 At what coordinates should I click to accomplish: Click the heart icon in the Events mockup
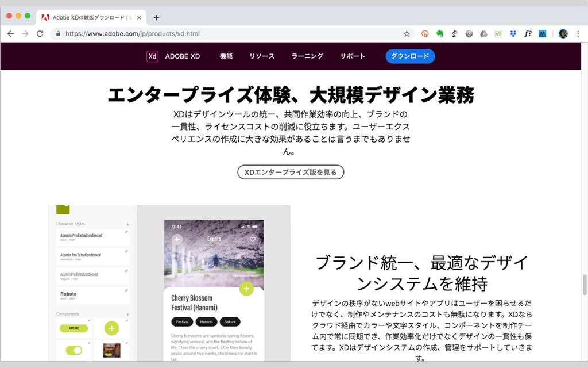tap(253, 239)
